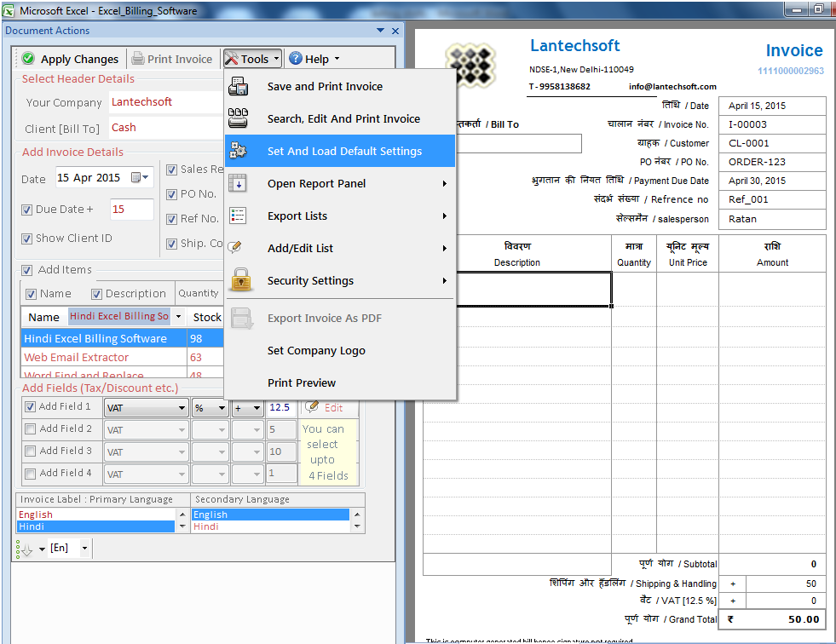Click the Export Invoice As PDF icon
The height and width of the screenshot is (644, 836).
241,319
